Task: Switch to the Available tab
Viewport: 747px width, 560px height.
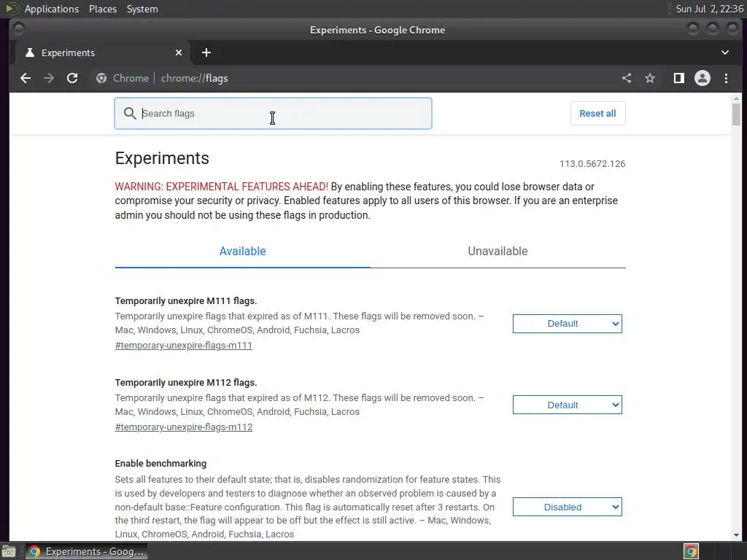Action: [242, 251]
